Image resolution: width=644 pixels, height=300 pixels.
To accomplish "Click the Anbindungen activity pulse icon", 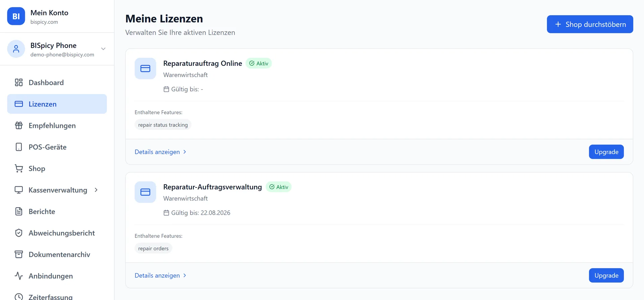I will 19,276.
